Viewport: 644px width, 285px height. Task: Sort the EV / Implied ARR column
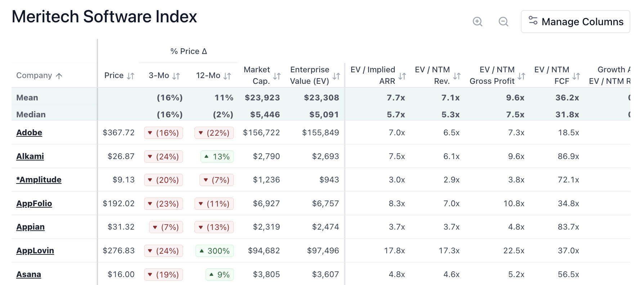(x=403, y=75)
